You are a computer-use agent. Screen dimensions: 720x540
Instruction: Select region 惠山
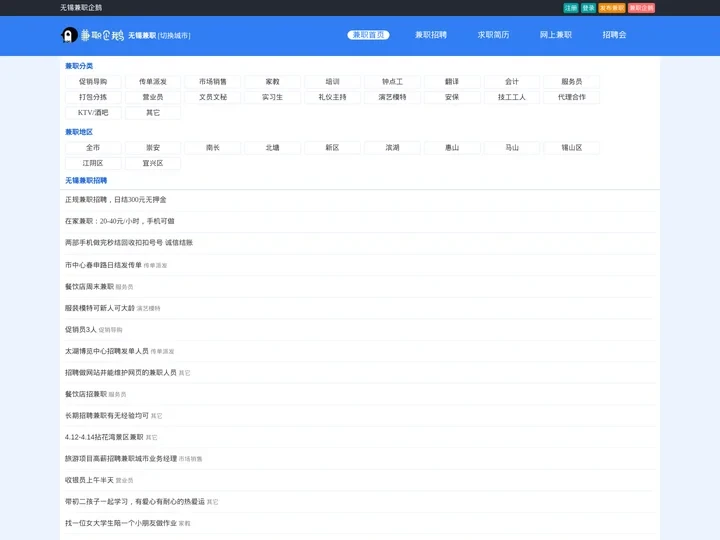pos(452,148)
